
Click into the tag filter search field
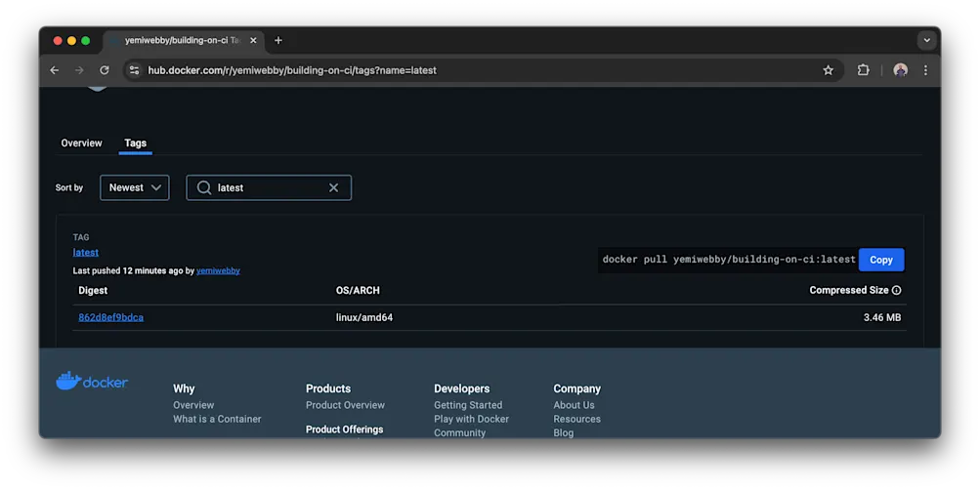269,187
